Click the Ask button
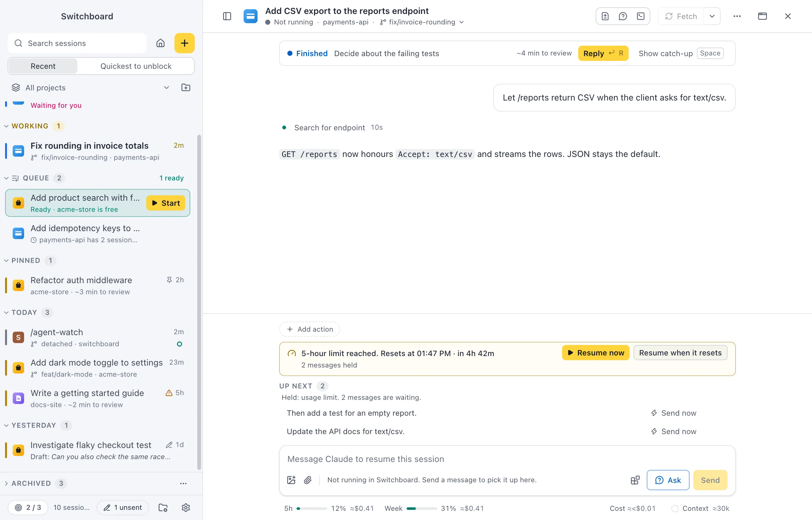This screenshot has width=812, height=520. [668, 480]
